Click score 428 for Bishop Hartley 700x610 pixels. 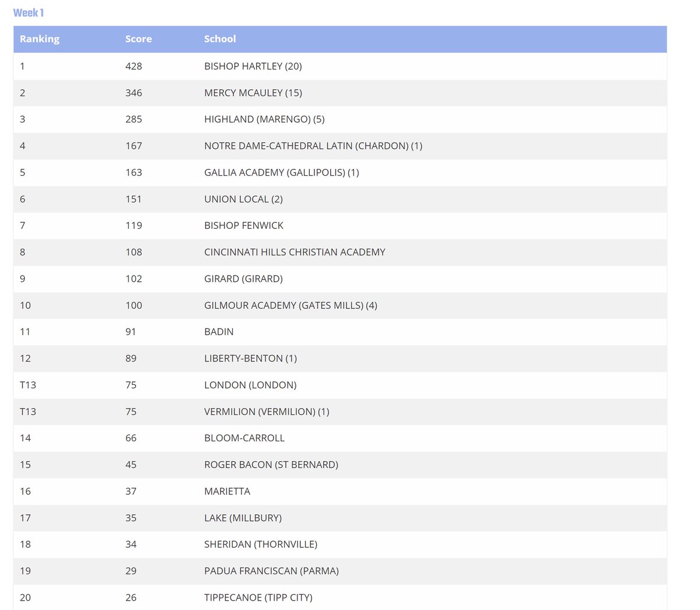click(134, 66)
